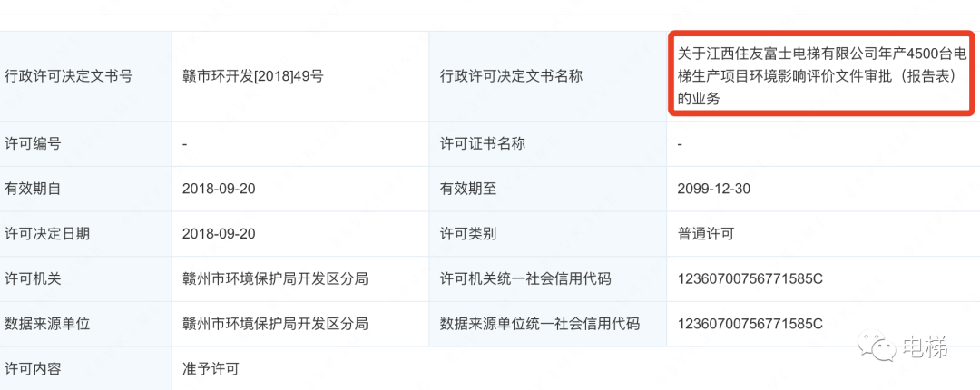Click the 有效期至 label
Image resolution: width=980 pixels, height=390 pixels.
[x=468, y=189]
